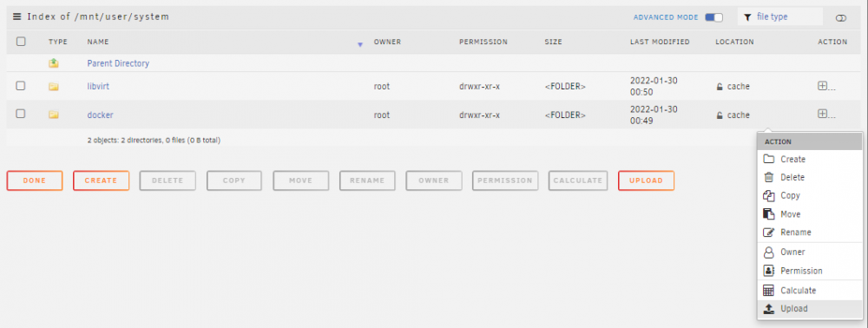Click the Create folder icon in Action menu
The width and height of the screenshot is (868, 328).
768,160
